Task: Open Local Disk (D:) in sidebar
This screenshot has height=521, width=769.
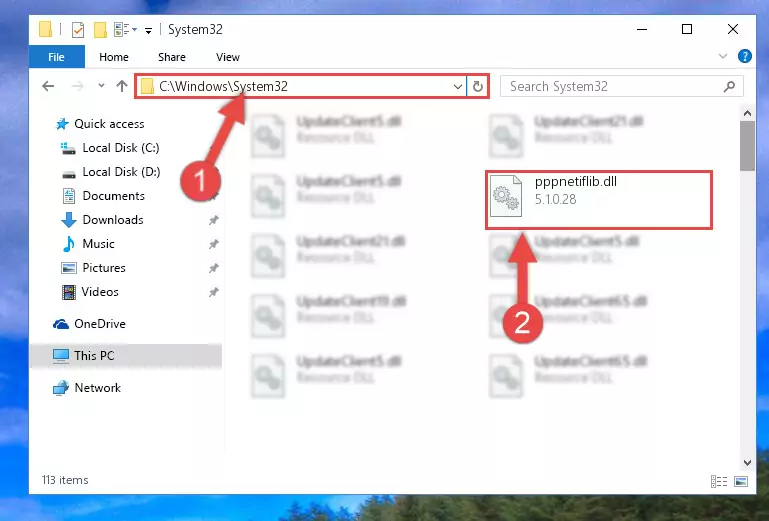Action: tap(121, 172)
